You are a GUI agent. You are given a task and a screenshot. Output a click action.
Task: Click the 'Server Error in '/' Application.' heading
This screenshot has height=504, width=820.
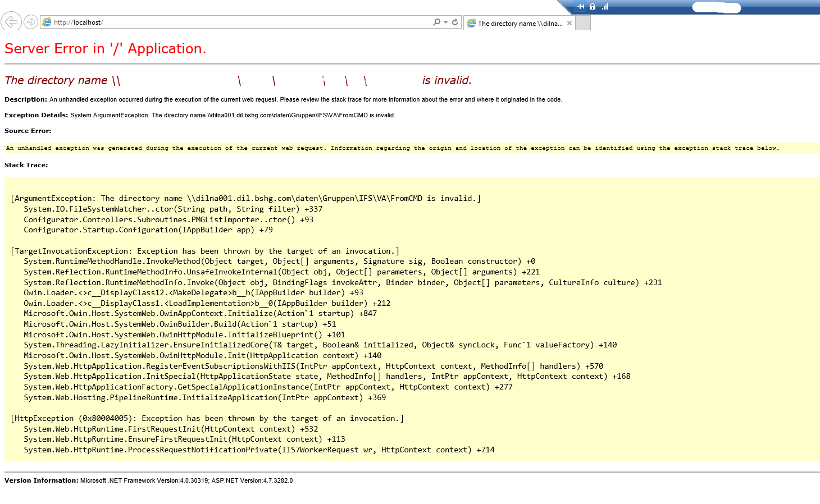(106, 49)
